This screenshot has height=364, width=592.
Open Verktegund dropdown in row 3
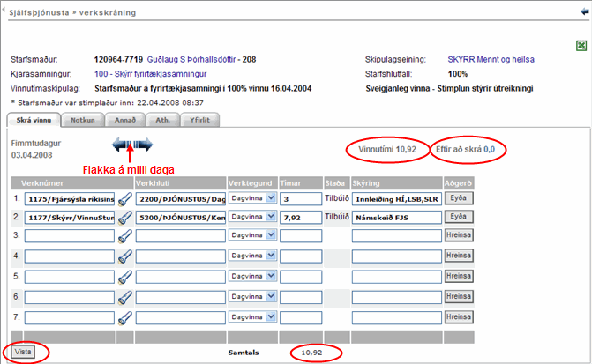(252, 235)
